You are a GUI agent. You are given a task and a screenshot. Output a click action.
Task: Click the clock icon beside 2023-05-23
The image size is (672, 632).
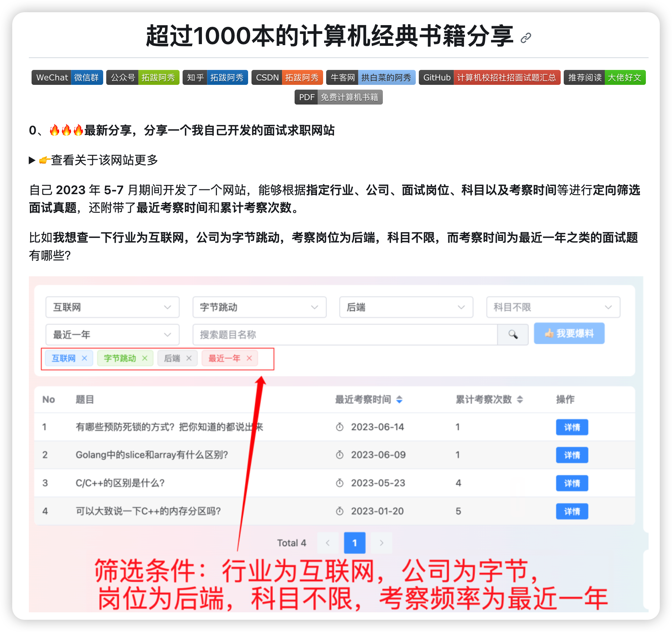pyautogui.click(x=339, y=483)
